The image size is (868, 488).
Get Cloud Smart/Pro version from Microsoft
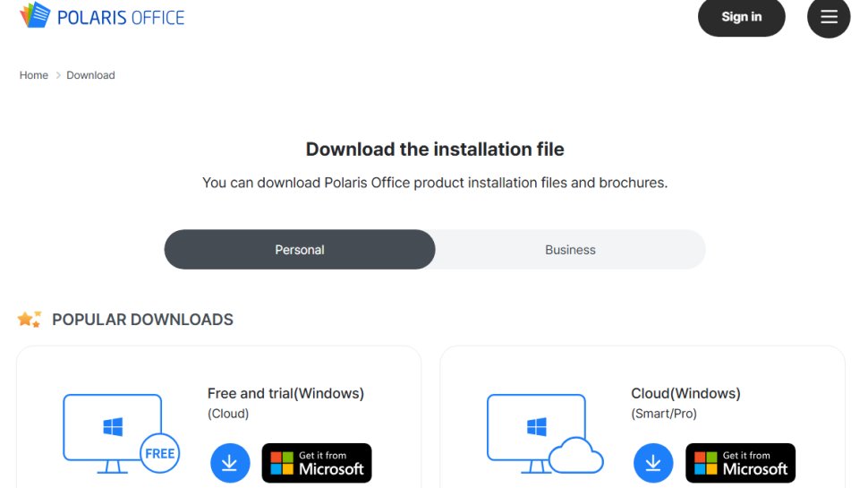[740, 463]
